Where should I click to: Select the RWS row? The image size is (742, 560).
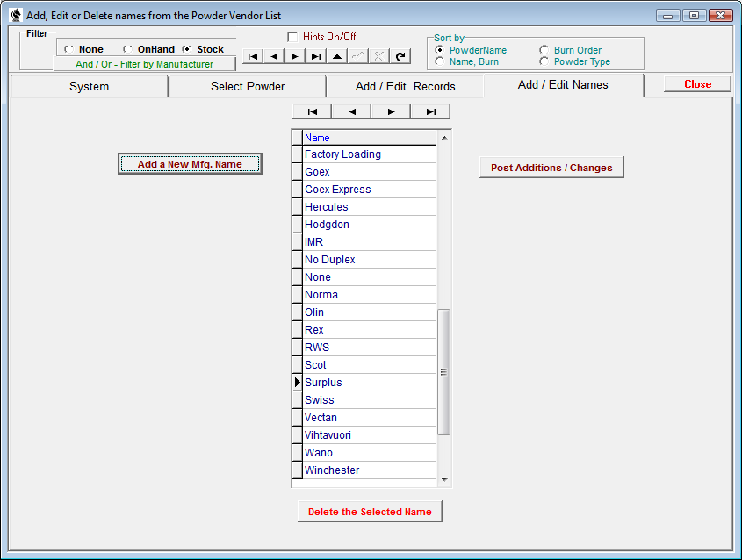tap(369, 348)
